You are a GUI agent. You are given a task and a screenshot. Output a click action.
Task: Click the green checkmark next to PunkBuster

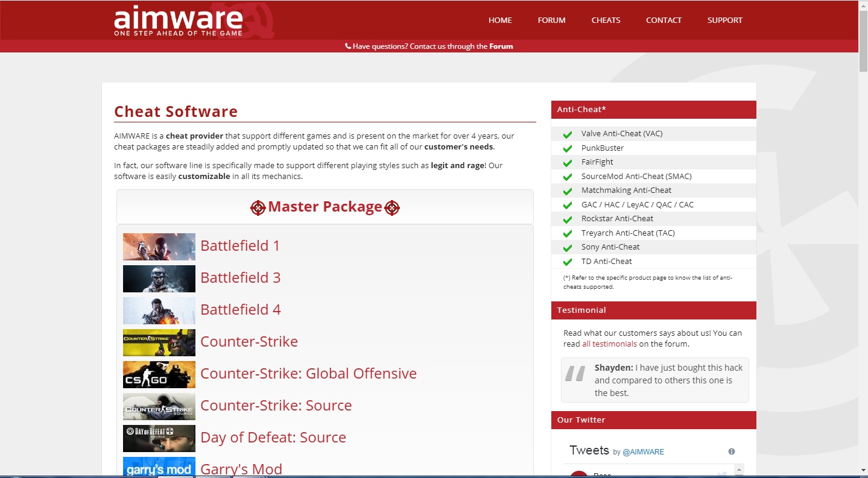[567, 148]
